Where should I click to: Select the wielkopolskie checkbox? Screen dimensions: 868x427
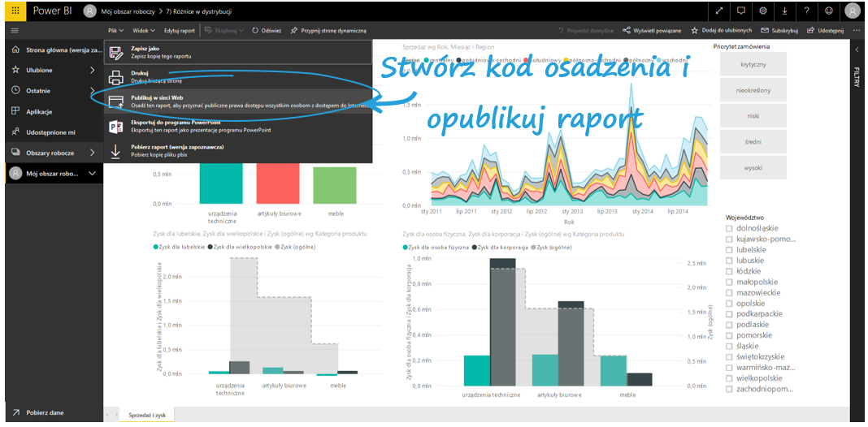pos(730,377)
